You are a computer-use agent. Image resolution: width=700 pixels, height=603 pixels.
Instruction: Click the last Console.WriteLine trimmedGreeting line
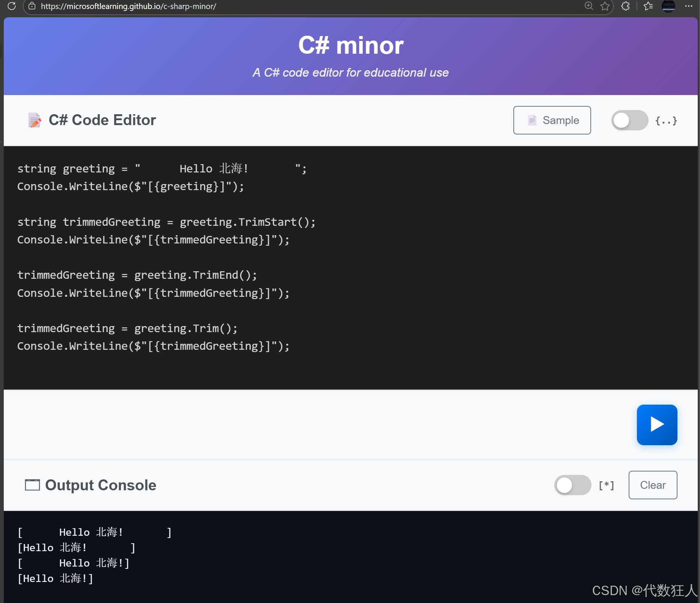coord(154,346)
